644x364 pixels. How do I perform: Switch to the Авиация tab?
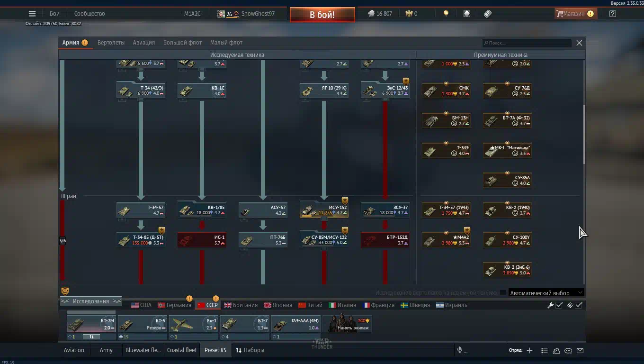pos(144,43)
